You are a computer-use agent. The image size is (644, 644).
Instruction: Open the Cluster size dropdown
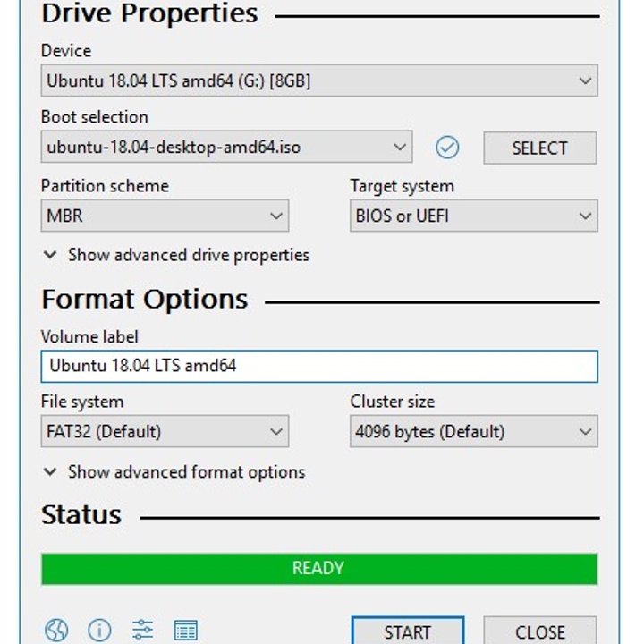pyautogui.click(x=473, y=431)
